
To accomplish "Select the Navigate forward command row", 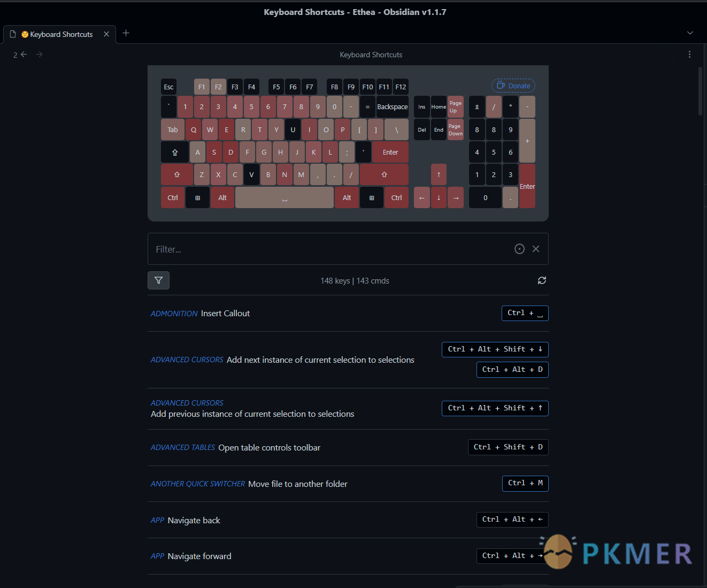I will tap(348, 556).
